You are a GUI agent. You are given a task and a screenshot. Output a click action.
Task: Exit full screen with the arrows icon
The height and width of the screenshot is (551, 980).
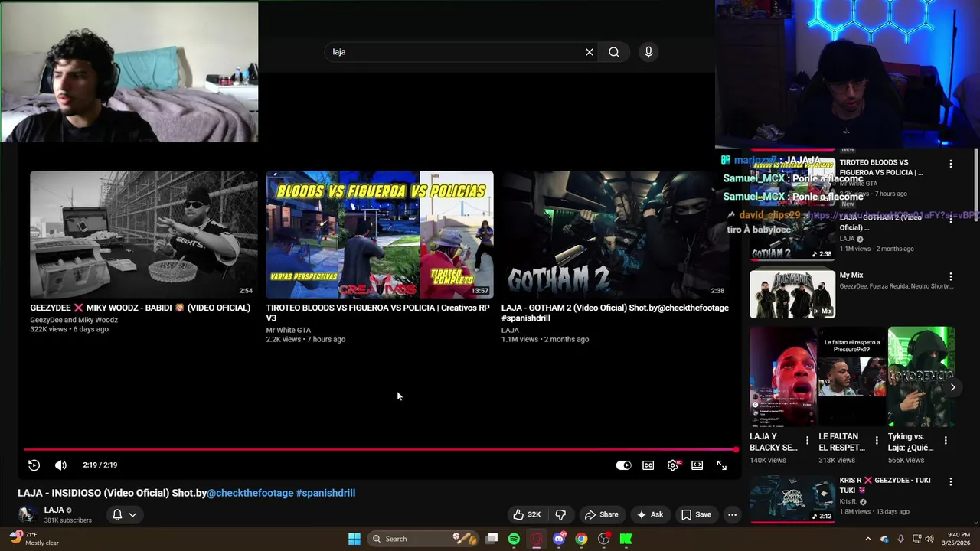[x=721, y=465]
